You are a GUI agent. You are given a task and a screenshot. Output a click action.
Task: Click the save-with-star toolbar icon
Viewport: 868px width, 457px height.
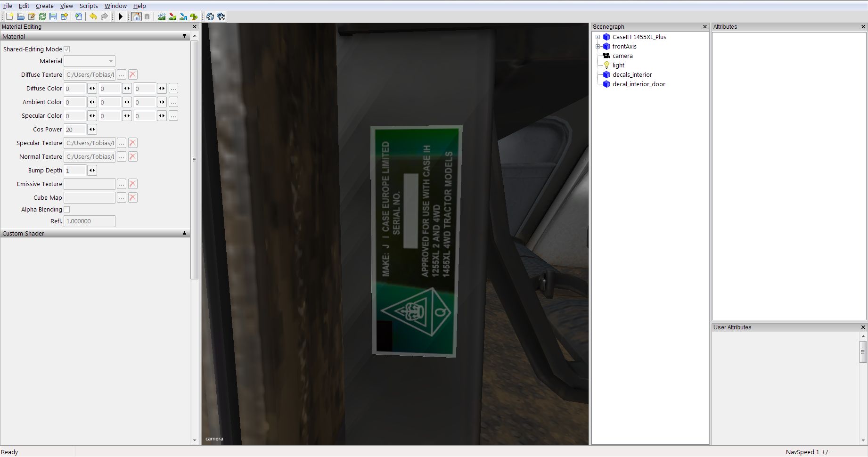click(64, 16)
